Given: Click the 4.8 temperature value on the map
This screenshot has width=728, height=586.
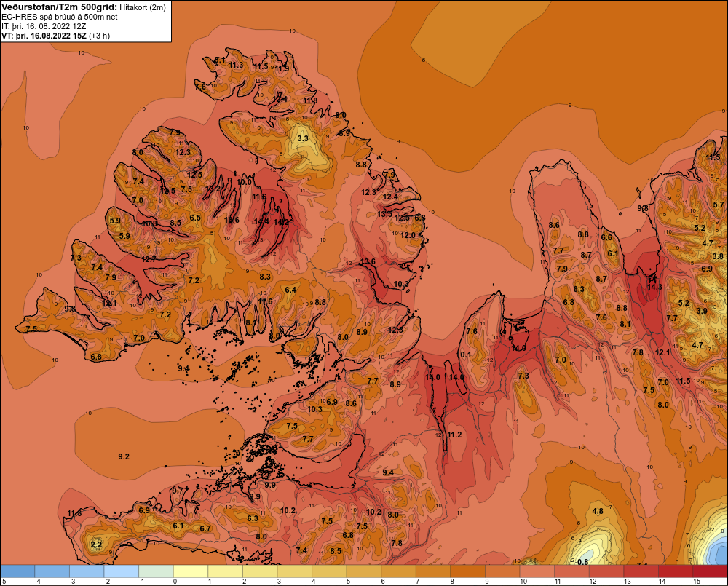Looking at the screenshot, I should tap(598, 511).
